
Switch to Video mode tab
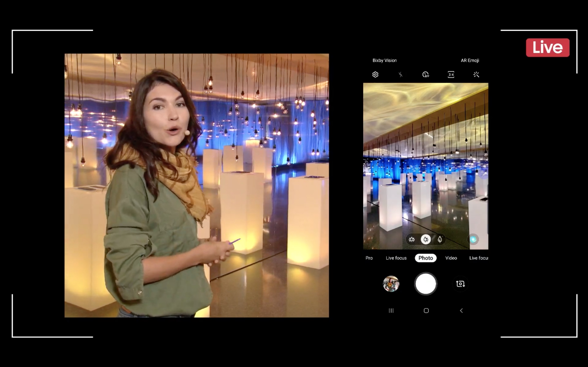(x=451, y=258)
